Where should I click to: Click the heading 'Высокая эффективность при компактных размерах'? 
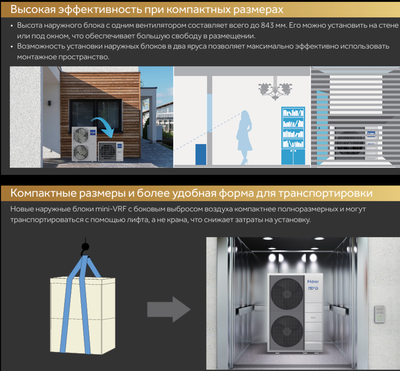[147, 9]
